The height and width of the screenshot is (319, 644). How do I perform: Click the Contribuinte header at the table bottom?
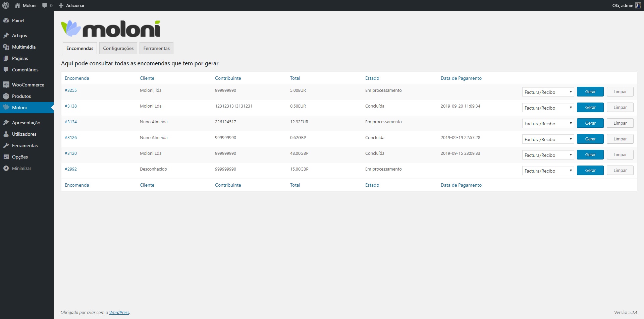pyautogui.click(x=228, y=185)
